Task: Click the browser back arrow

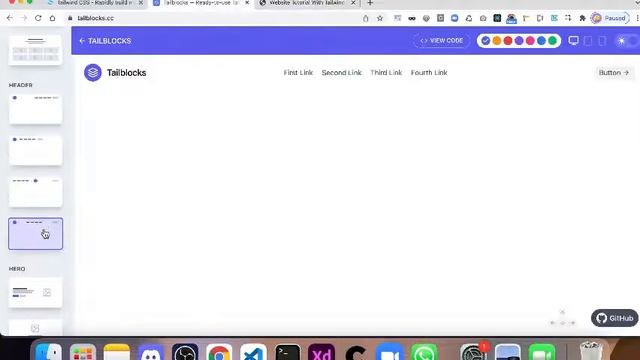Action: (x=10, y=18)
